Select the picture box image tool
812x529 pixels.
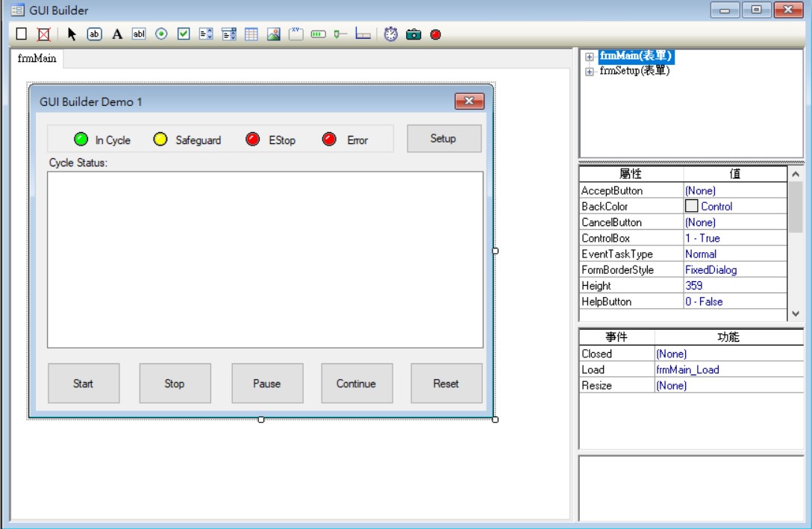[x=273, y=34]
